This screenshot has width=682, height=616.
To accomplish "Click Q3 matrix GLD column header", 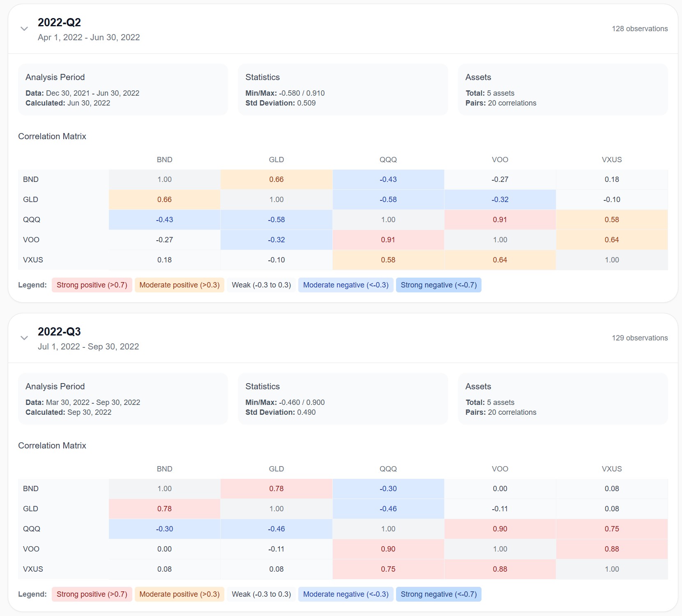I will 276,469.
